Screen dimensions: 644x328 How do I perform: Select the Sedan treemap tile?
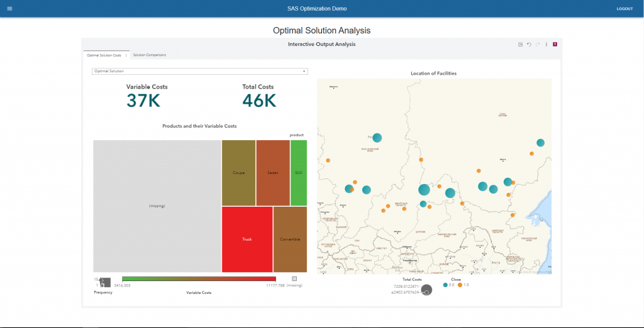(x=272, y=172)
